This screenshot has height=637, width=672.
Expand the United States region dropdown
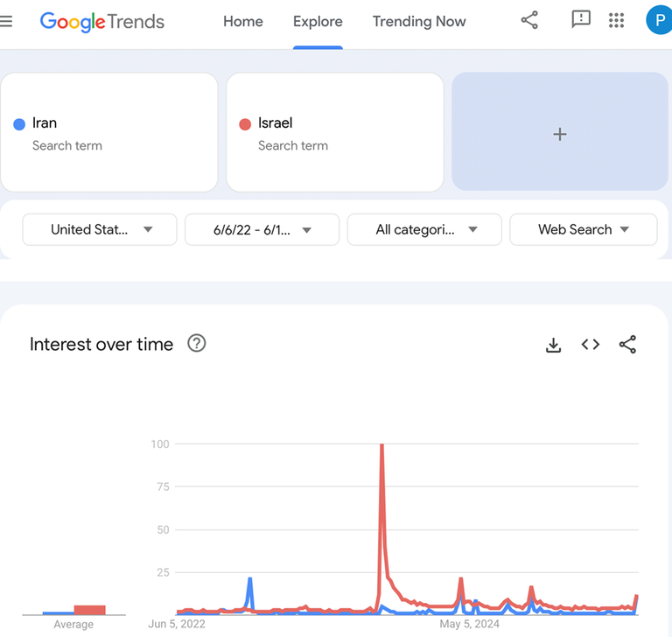pyautogui.click(x=100, y=229)
